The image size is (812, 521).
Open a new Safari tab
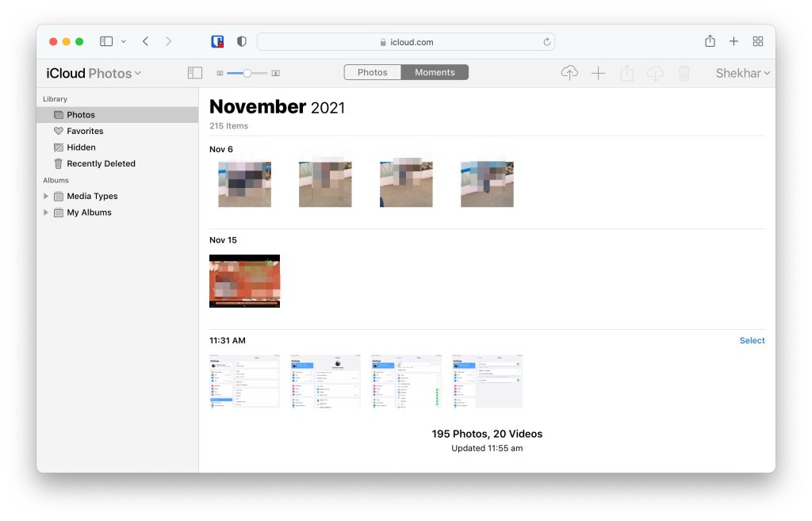pos(733,41)
